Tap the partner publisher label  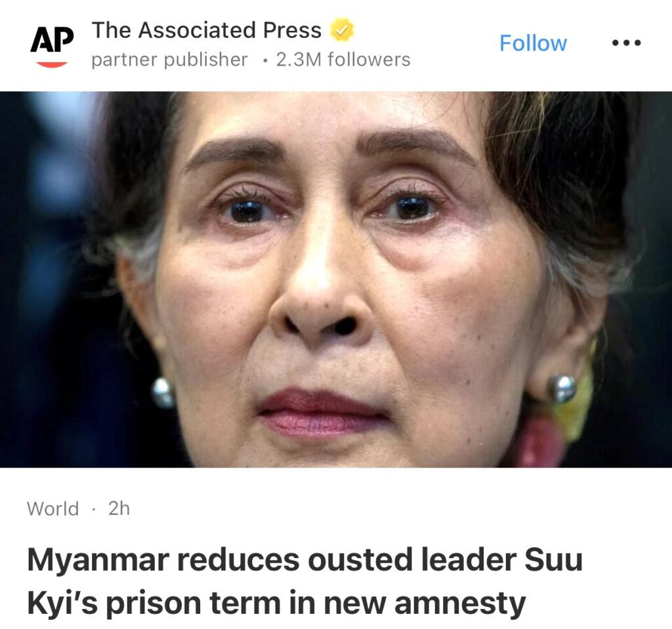(x=169, y=60)
